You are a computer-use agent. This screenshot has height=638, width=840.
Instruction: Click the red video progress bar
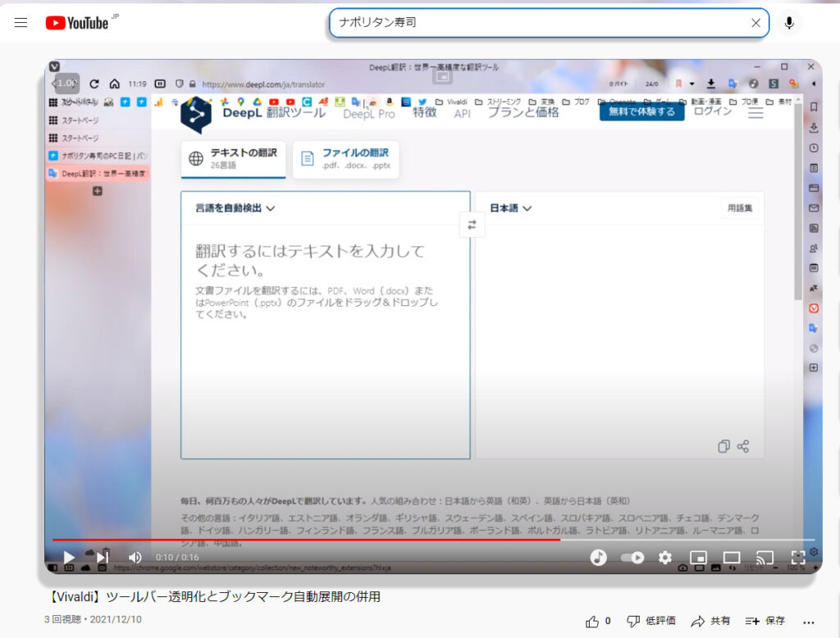click(307, 540)
